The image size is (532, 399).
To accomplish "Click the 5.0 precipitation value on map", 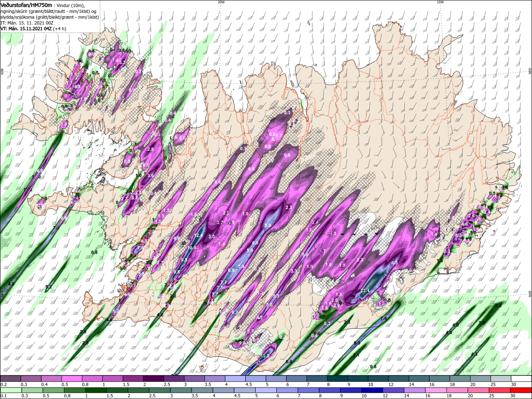I will tap(305, 255).
